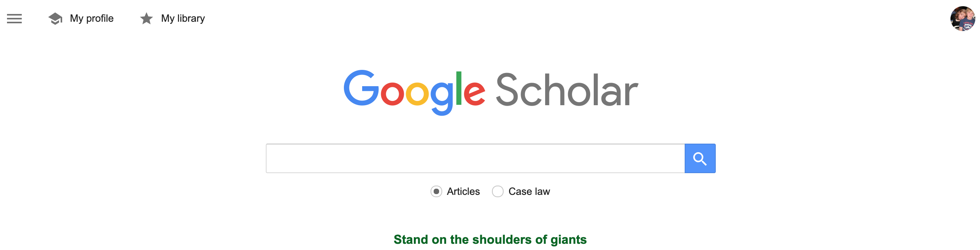Click the star icon beside My library
980x250 pixels.
point(146,19)
